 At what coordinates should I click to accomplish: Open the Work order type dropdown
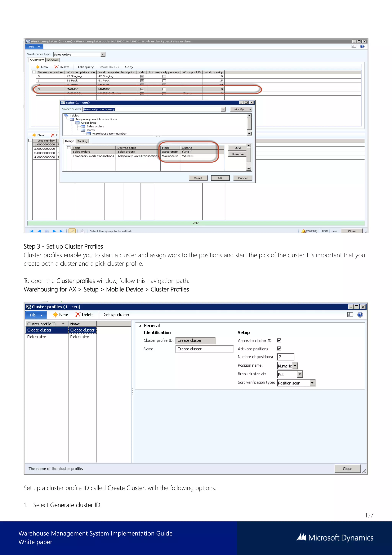[x=103, y=54]
